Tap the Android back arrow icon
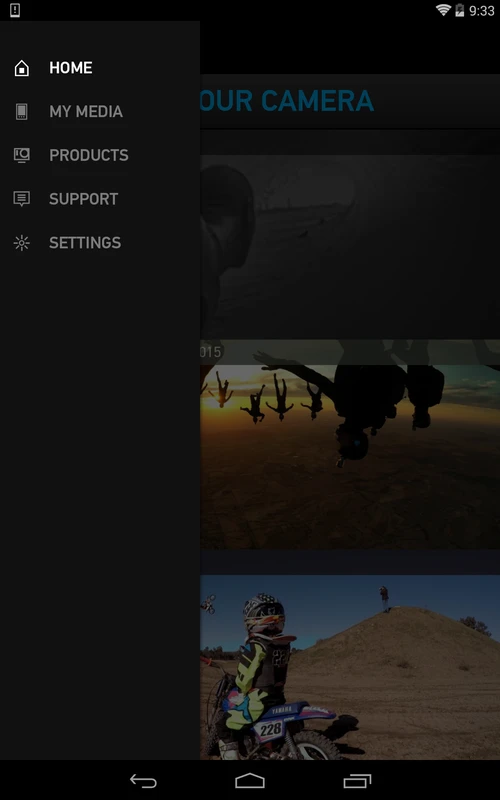The height and width of the screenshot is (800, 500). [x=143, y=781]
